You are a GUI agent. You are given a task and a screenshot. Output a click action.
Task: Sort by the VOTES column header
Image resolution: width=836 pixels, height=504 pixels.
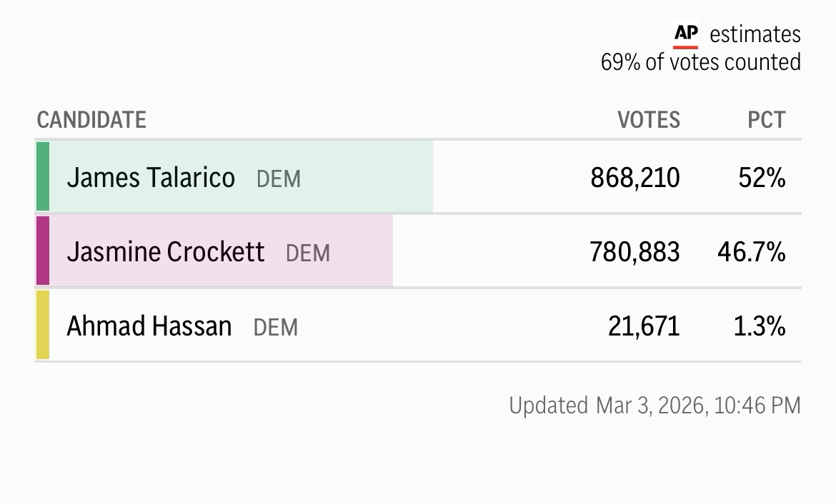click(649, 120)
